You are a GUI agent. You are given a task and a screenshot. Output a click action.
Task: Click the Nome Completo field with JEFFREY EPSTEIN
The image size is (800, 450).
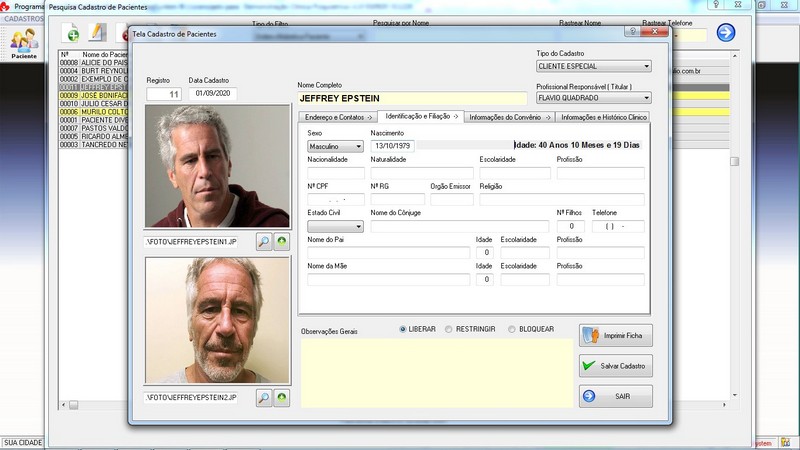point(412,98)
